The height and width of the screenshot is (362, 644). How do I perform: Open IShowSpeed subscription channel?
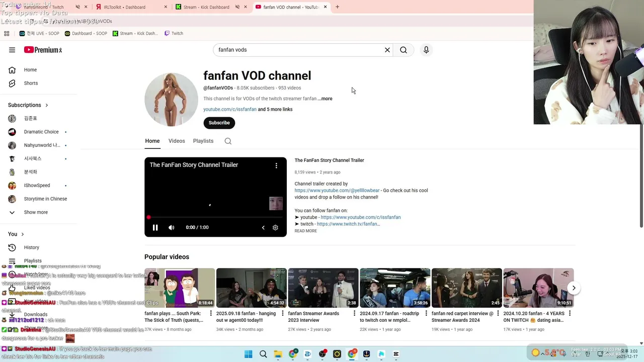[38, 186]
